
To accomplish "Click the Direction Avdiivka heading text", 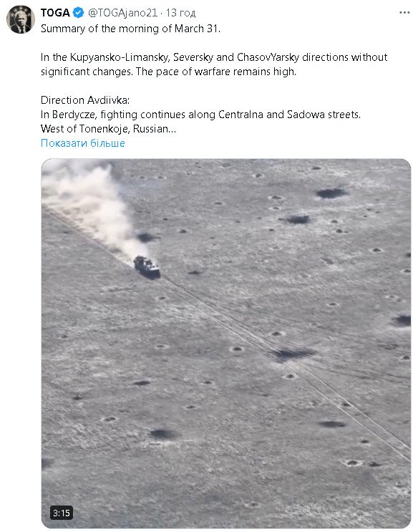I will [85, 100].
